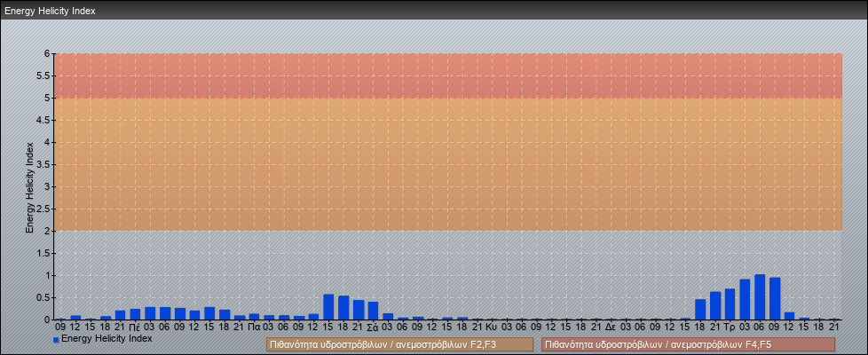Viewport: 868px width, 355px height.
Task: Click the value 2 on the y-axis
Action: click(x=47, y=231)
